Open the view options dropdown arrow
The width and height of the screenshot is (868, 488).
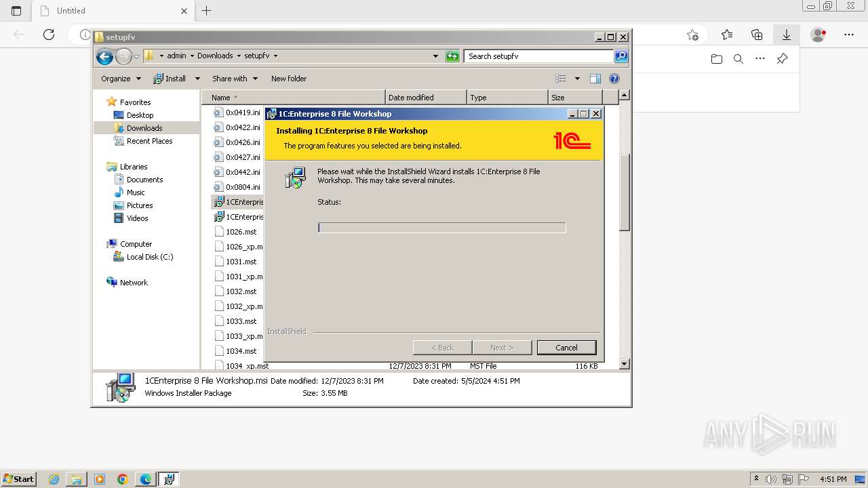point(577,79)
